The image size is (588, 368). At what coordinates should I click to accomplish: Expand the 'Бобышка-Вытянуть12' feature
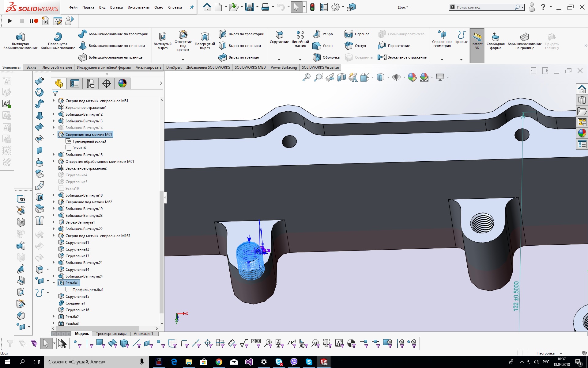[54, 114]
